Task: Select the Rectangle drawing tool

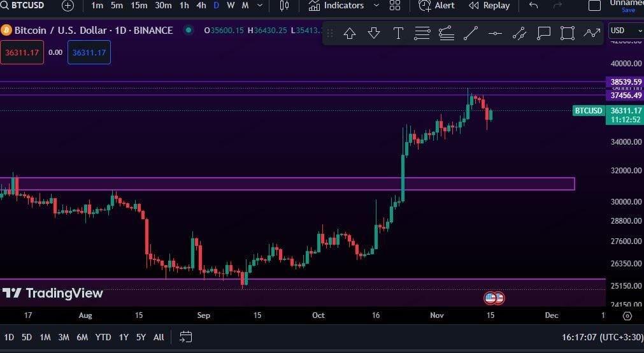Action: (x=567, y=33)
